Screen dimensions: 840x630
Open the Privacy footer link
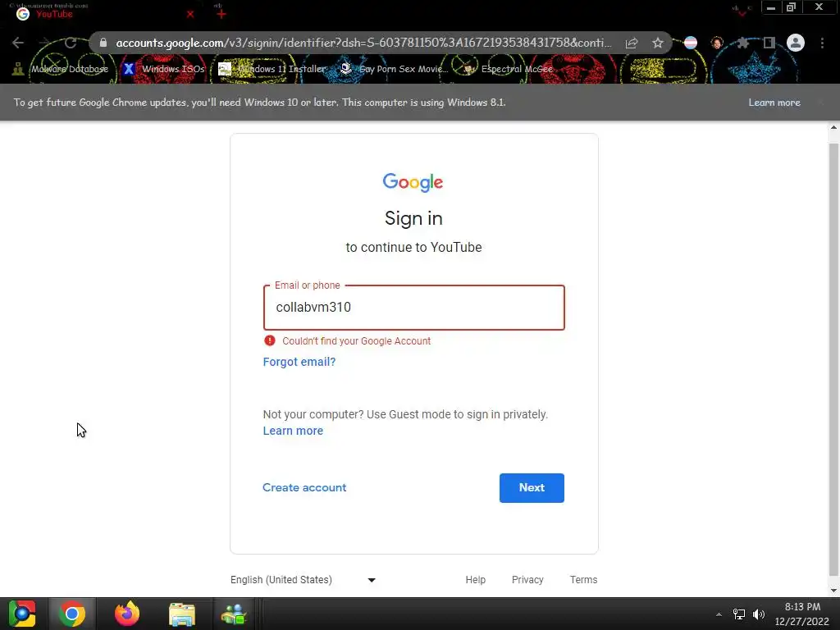click(527, 580)
